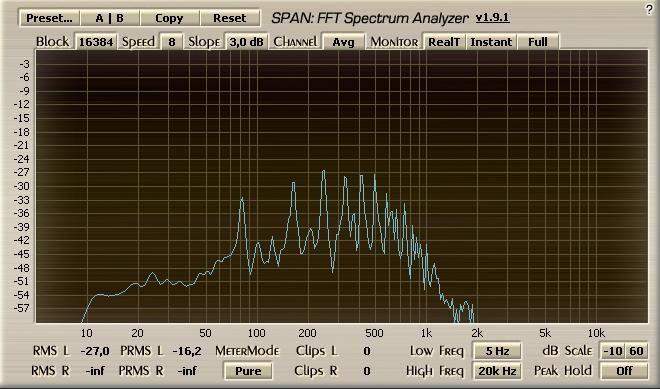Change the dB Scale -10 value
The width and height of the screenshot is (660, 389).
tap(612, 351)
